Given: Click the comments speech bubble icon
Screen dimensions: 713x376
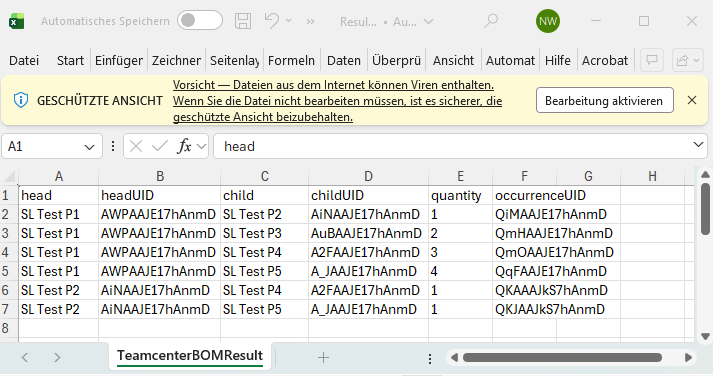Looking at the screenshot, I should pos(652,60).
